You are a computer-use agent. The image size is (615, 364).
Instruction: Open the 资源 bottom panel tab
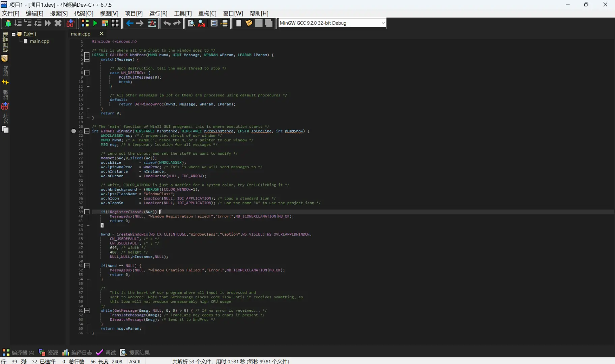pos(49,353)
